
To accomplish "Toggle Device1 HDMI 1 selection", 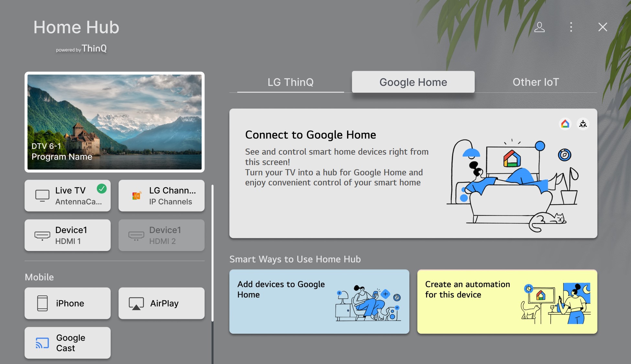I will 68,235.
